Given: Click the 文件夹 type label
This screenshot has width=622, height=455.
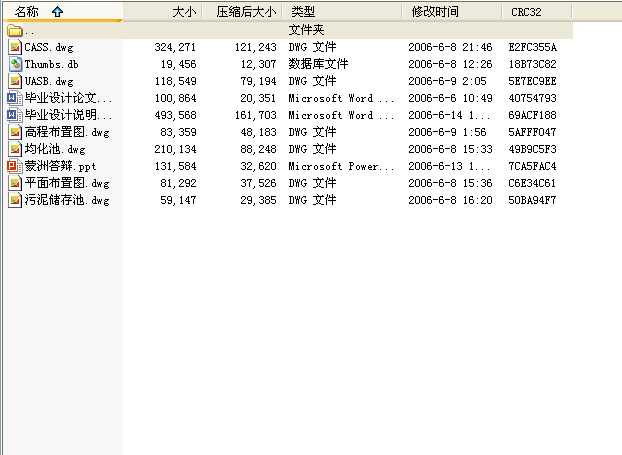Looking at the screenshot, I should [x=306, y=30].
